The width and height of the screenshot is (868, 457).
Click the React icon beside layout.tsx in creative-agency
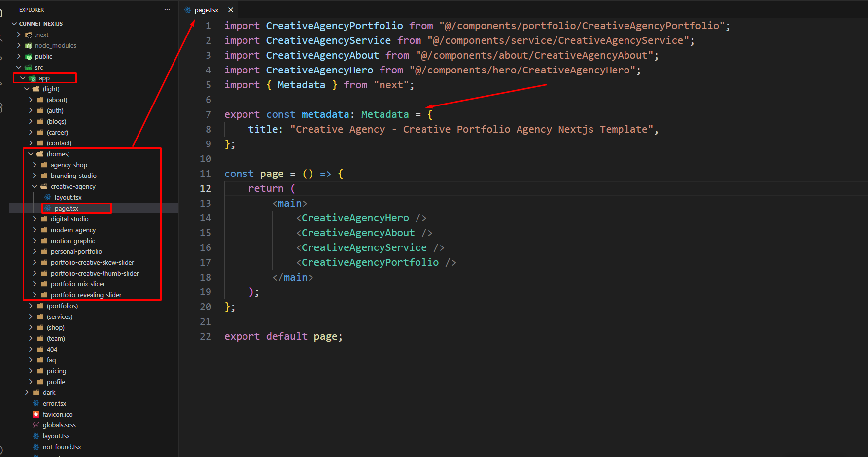[48, 197]
